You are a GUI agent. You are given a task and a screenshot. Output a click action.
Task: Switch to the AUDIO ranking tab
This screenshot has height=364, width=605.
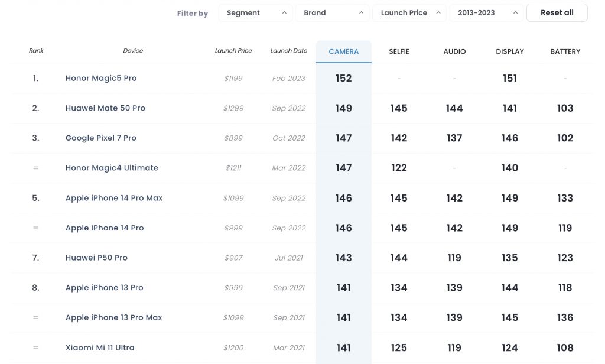coord(454,51)
